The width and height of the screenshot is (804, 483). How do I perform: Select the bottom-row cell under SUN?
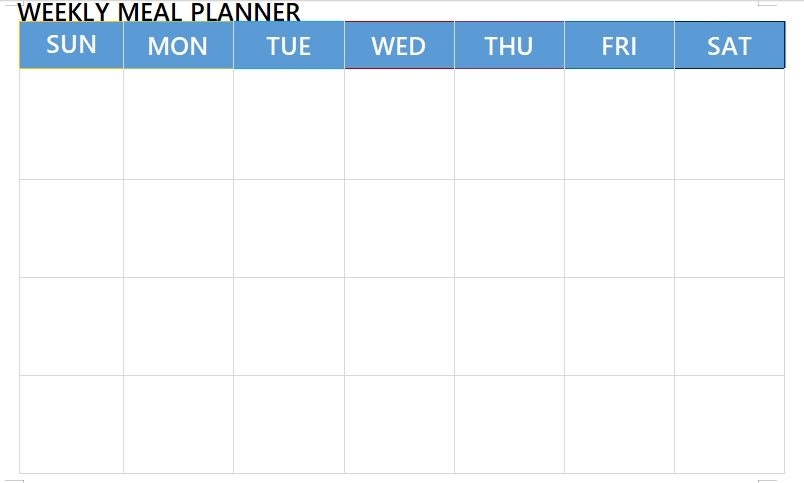pos(71,424)
